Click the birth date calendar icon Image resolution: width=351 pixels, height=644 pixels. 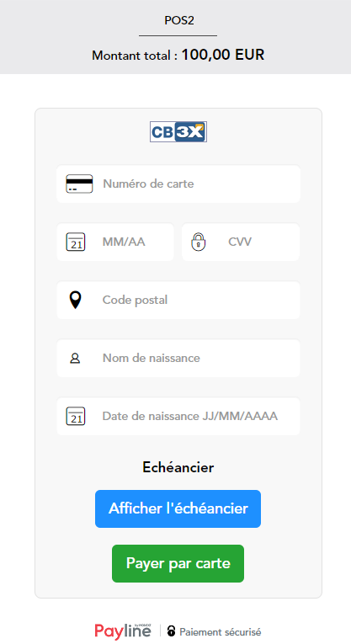76,417
